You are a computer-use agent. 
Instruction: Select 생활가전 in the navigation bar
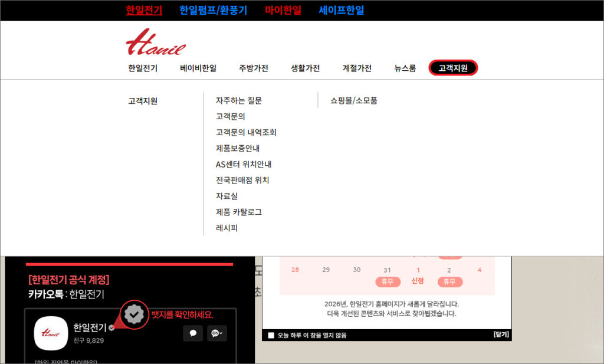click(306, 68)
